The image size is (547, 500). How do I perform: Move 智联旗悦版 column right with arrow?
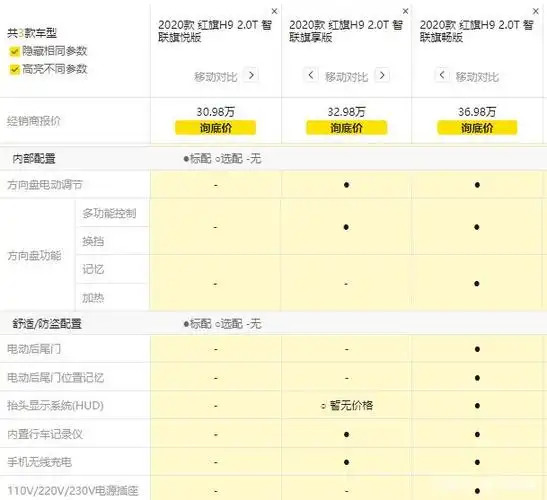tap(251, 75)
